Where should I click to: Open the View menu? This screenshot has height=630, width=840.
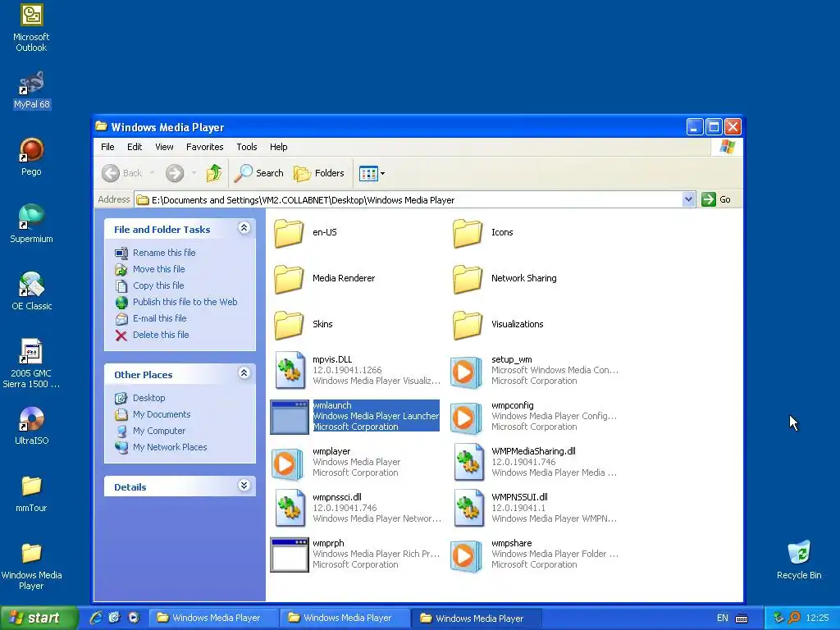164,147
